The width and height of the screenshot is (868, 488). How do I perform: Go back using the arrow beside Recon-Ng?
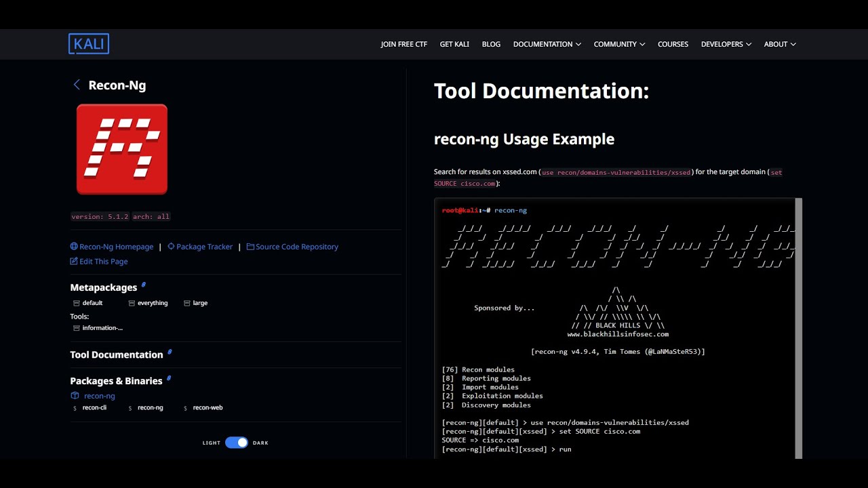tap(77, 85)
